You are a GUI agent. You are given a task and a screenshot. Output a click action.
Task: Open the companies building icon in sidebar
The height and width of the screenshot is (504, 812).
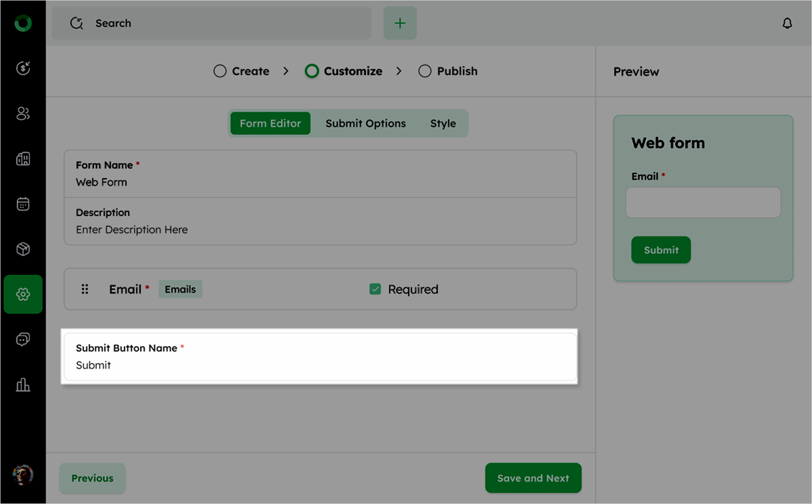click(23, 159)
